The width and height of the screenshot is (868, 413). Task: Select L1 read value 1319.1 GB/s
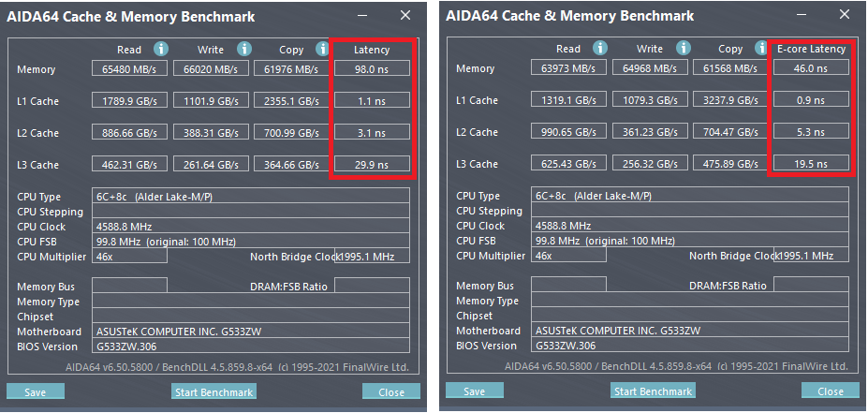tap(568, 99)
